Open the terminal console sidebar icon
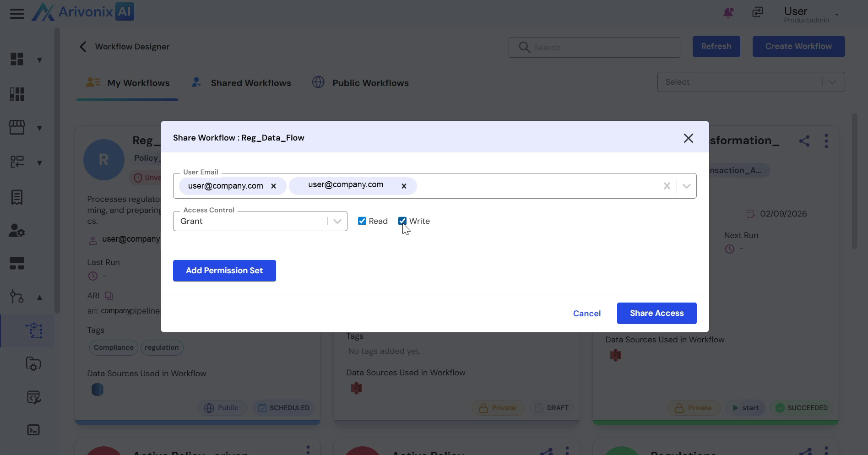The height and width of the screenshot is (455, 868). (x=33, y=430)
